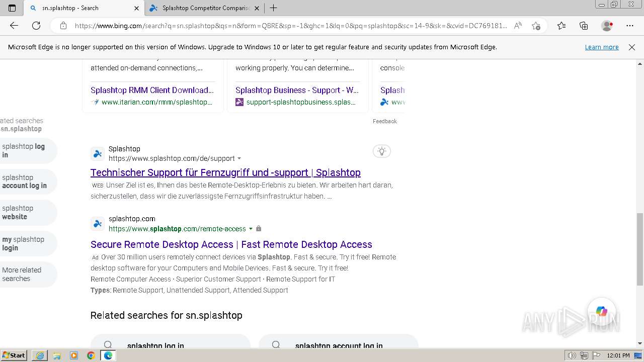Open Microsoft Edge from taskbar

(x=108, y=355)
